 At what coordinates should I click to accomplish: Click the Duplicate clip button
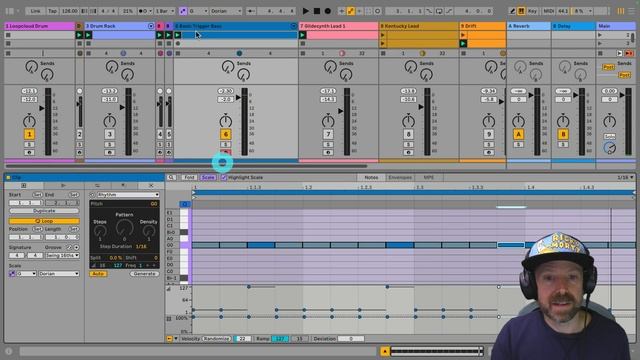44,211
